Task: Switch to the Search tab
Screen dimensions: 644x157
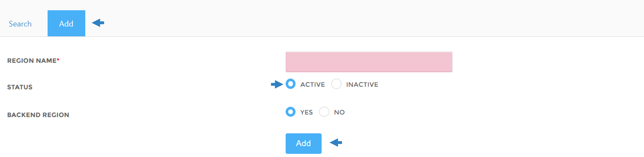Action: coord(20,24)
